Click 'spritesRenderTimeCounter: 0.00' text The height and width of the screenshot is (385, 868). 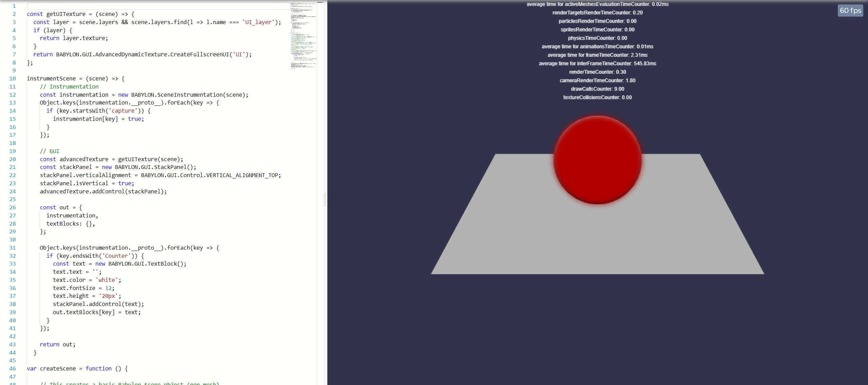[597, 30]
